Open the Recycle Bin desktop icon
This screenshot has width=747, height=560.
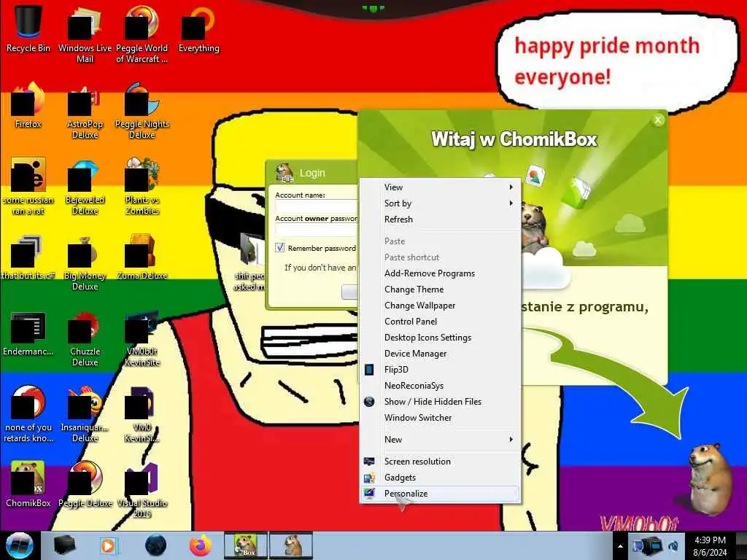pyautogui.click(x=28, y=29)
